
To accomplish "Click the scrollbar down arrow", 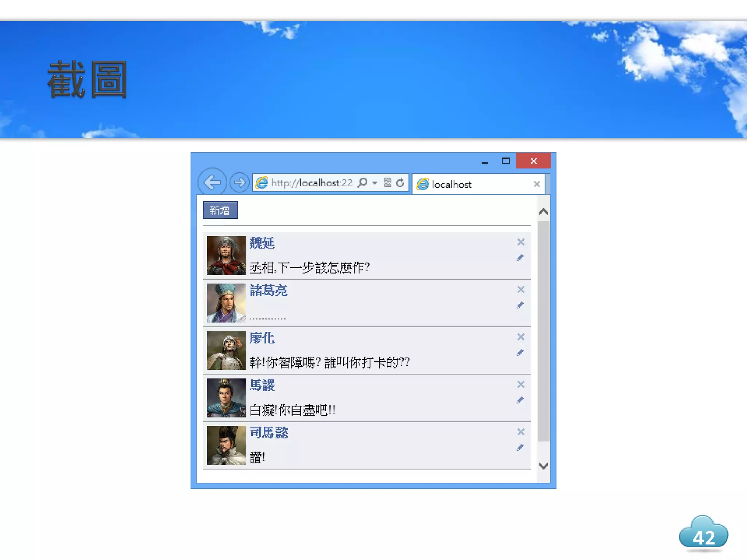I will coord(543,466).
